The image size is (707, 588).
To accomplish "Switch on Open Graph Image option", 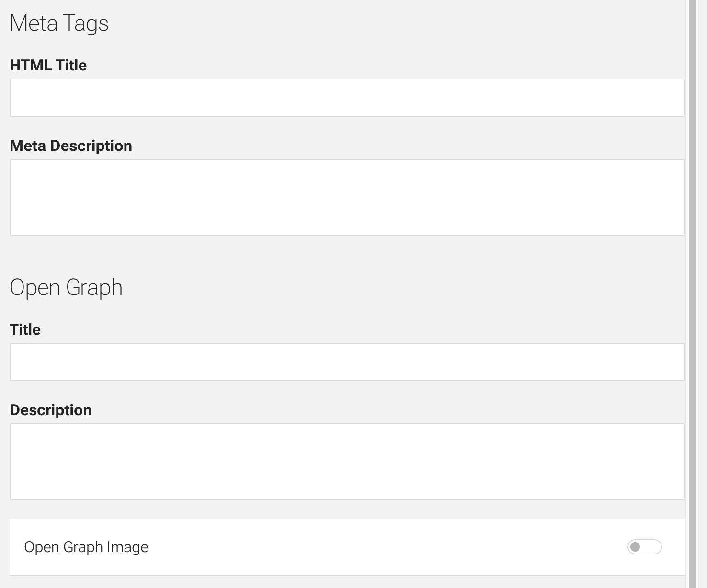I will coord(644,547).
